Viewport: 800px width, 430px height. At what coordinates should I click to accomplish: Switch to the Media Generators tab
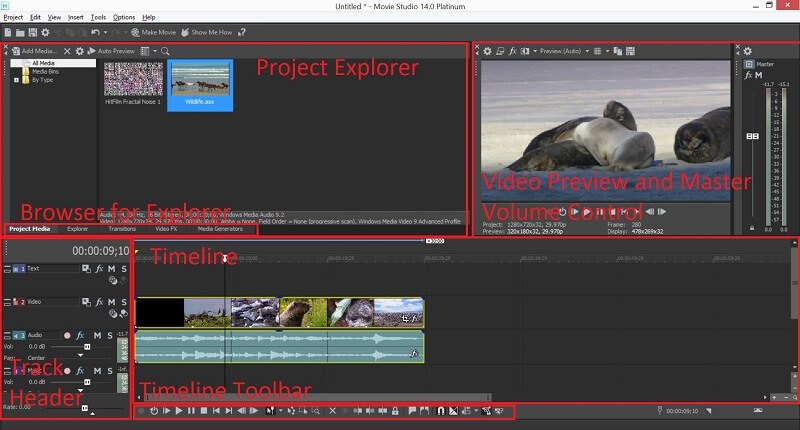(220, 229)
